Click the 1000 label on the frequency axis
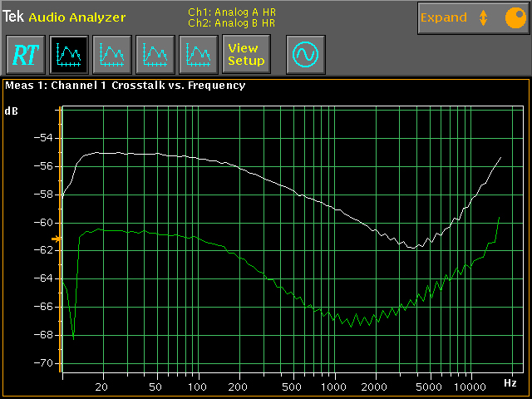The height and width of the screenshot is (399, 532). (x=333, y=387)
